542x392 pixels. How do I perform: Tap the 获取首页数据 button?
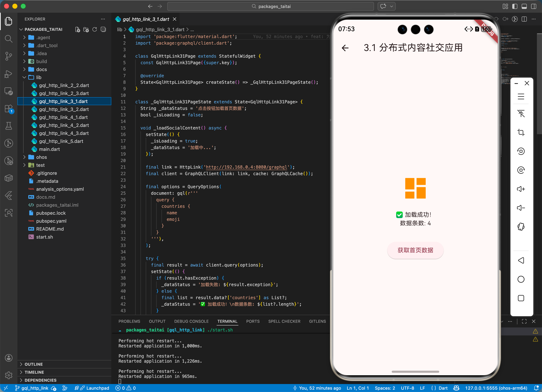[x=415, y=250]
